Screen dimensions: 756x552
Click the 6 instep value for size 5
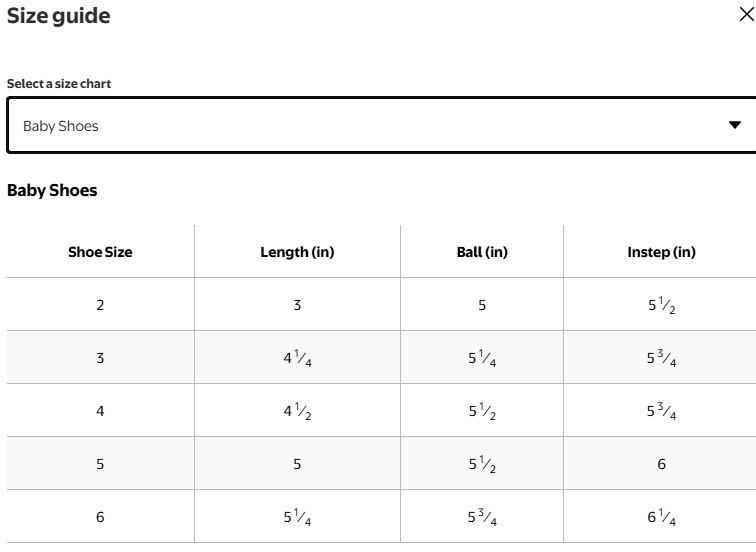[x=661, y=464]
